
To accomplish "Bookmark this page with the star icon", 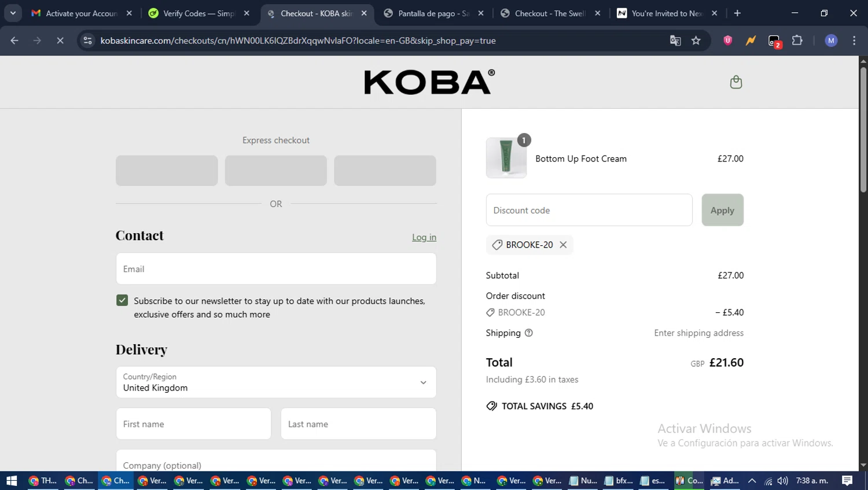I will [696, 40].
